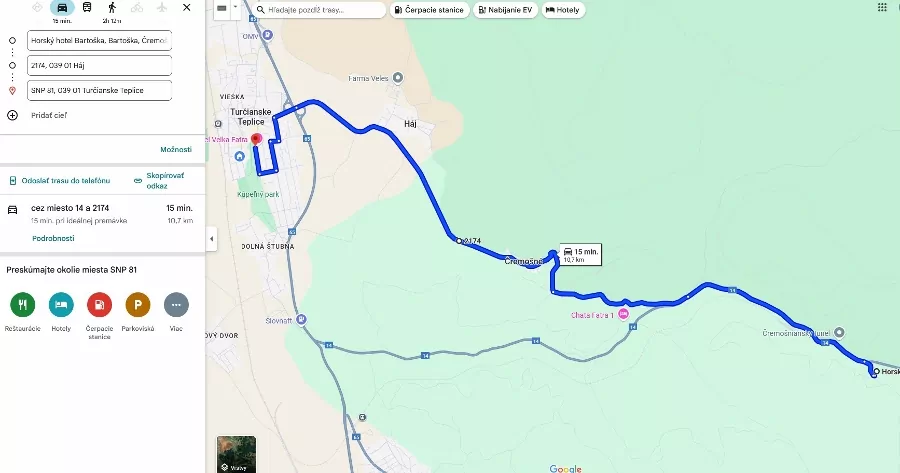Switch to public transit mode
The width and height of the screenshot is (900, 473).
tap(87, 7)
